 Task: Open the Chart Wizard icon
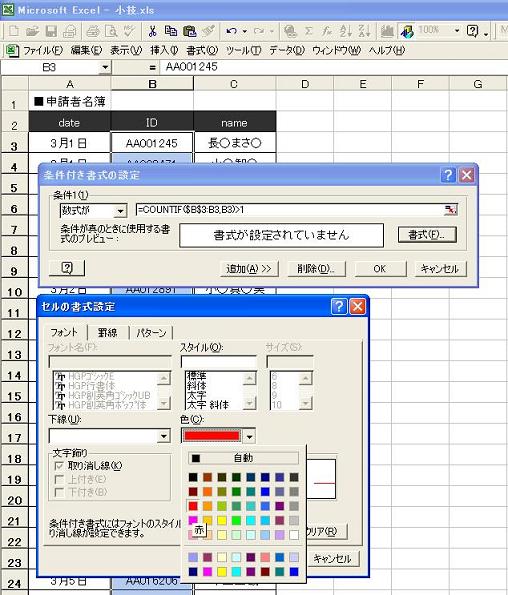point(387,31)
